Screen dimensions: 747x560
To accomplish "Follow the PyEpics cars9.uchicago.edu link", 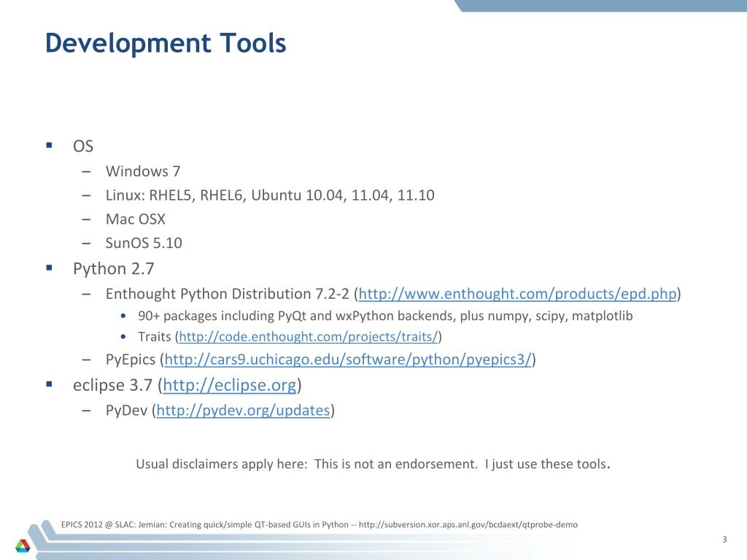I will click(x=348, y=359).
